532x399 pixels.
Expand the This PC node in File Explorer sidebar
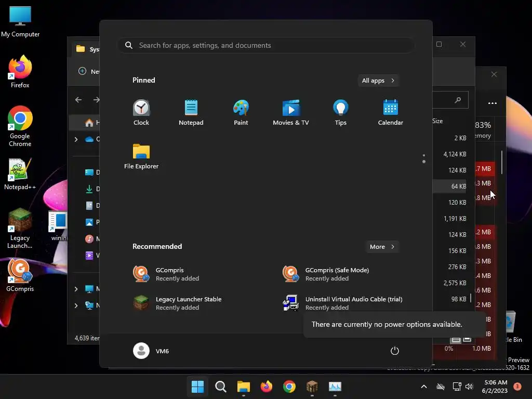tap(76, 289)
